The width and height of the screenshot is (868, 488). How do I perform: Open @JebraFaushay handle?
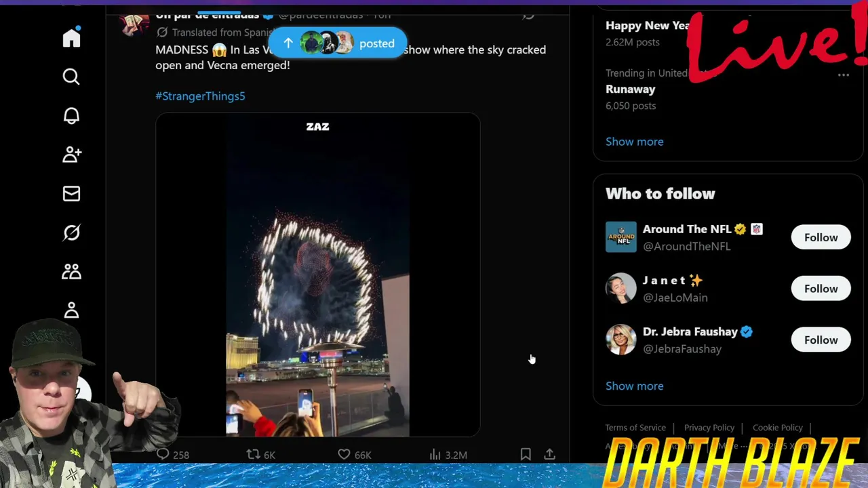coord(682,349)
